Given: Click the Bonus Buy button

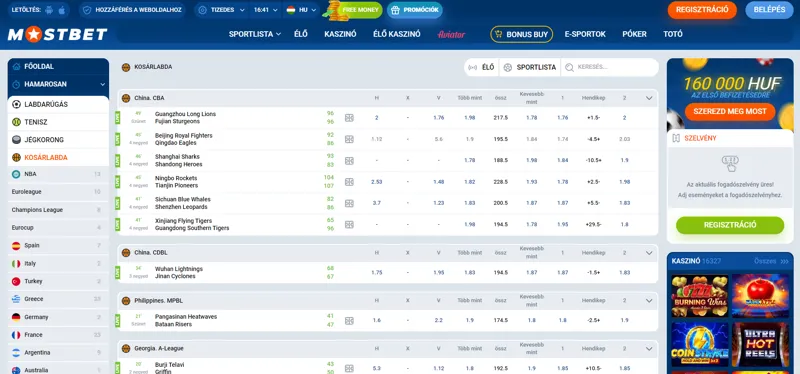Looking at the screenshot, I should coord(521,34).
